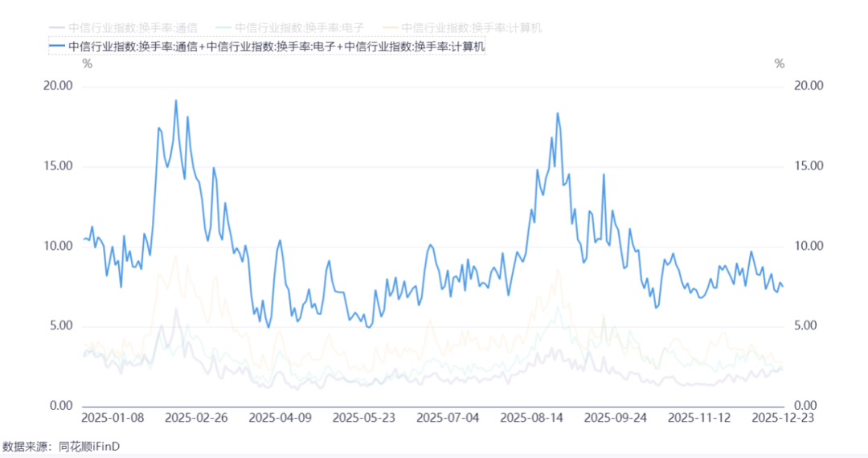Image resolution: width=868 pixels, height=458 pixels.
Task: Toggle the combined 通信+电子+计算机 legend series
Action: [x=267, y=47]
